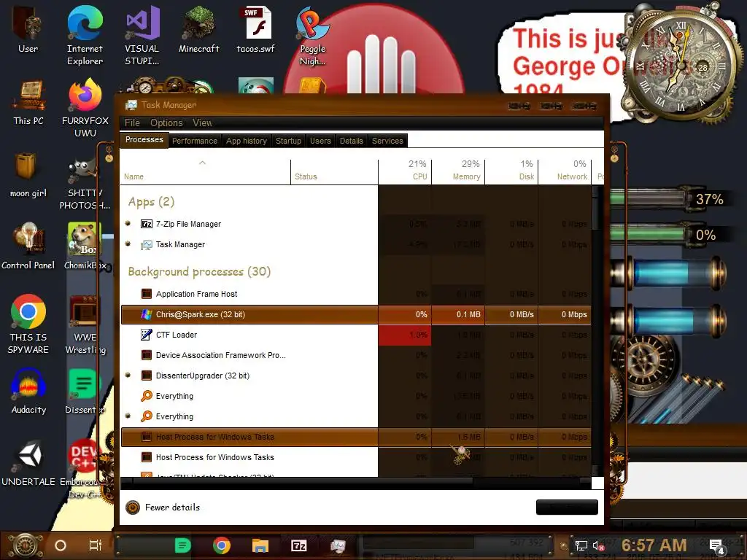Open the Peggle Nights desktop shortcut
This screenshot has width=747, height=560.
(x=312, y=34)
